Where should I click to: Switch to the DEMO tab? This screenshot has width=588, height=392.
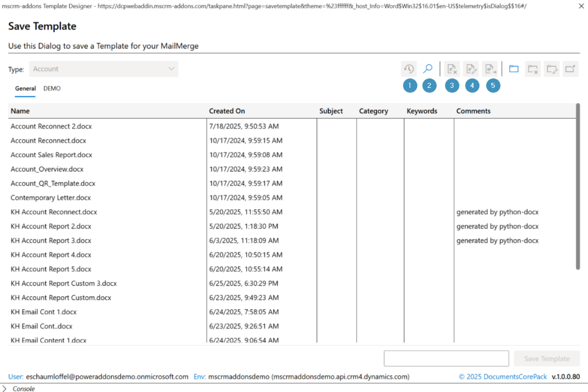click(x=52, y=89)
